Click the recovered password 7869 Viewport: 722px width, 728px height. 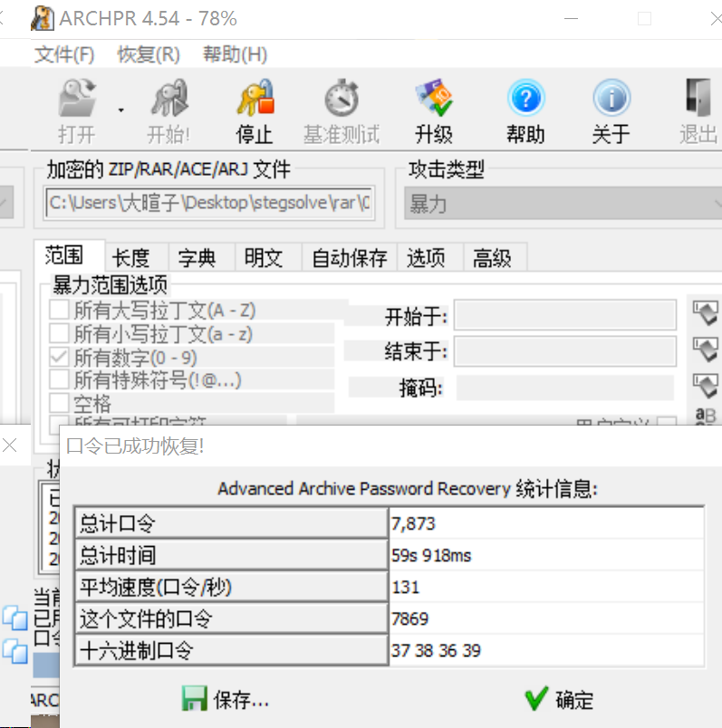(x=409, y=619)
